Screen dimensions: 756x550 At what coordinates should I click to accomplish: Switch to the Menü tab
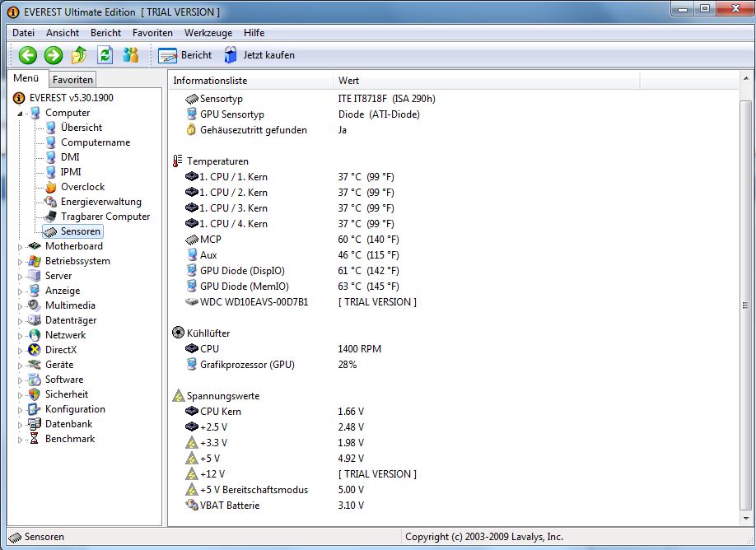26,78
